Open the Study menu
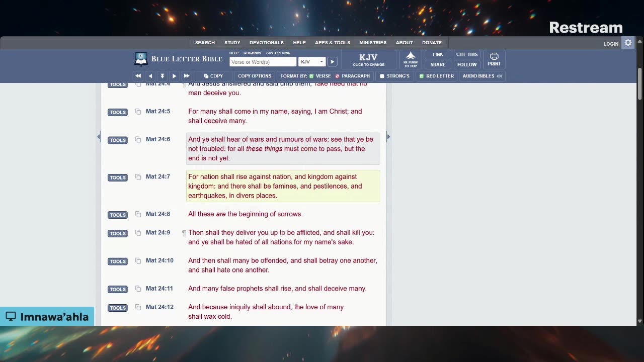The width and height of the screenshot is (644, 362). 232,43
